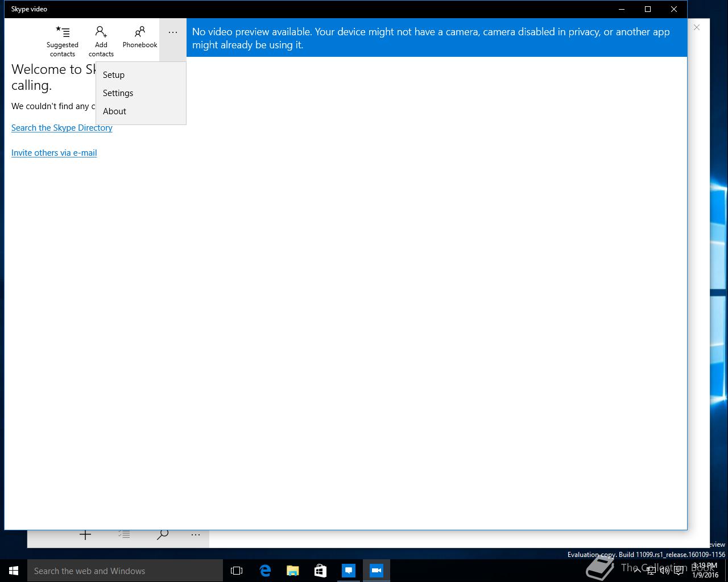Open the Windows Start menu
The height and width of the screenshot is (582, 728).
click(14, 571)
